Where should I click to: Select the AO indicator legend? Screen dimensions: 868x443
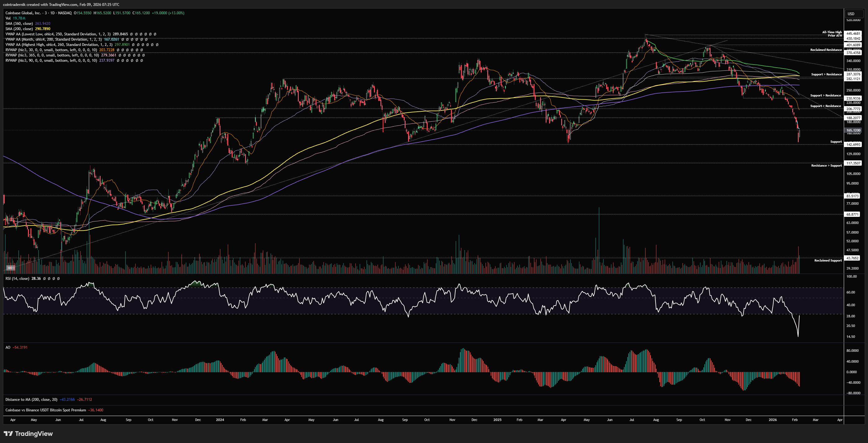[8, 347]
